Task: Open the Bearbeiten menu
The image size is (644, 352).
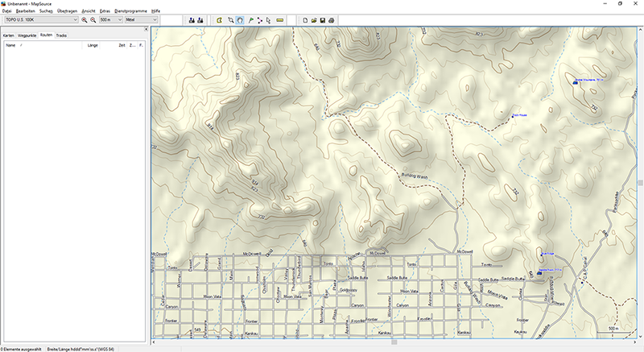Action: tap(26, 11)
